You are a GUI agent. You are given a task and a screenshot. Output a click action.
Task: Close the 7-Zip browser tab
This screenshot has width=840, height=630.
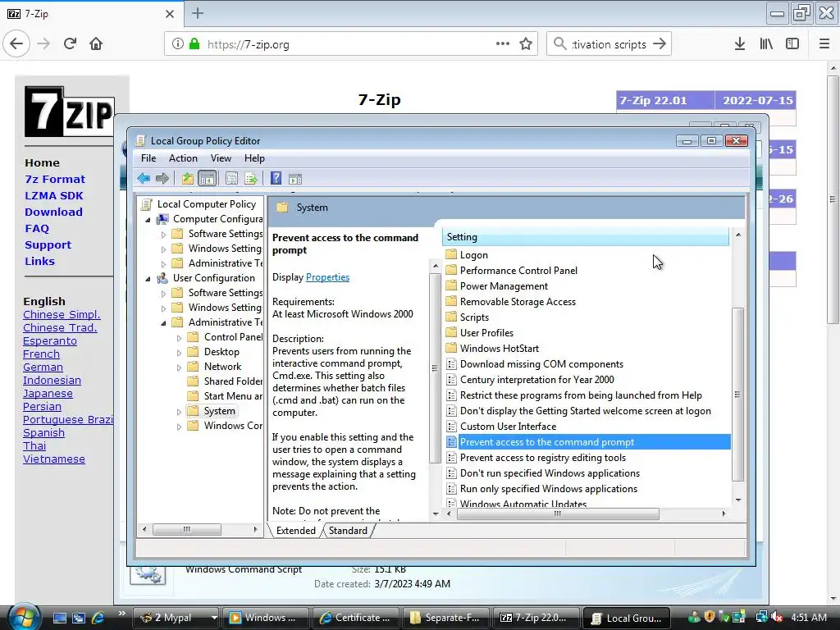pyautogui.click(x=169, y=14)
